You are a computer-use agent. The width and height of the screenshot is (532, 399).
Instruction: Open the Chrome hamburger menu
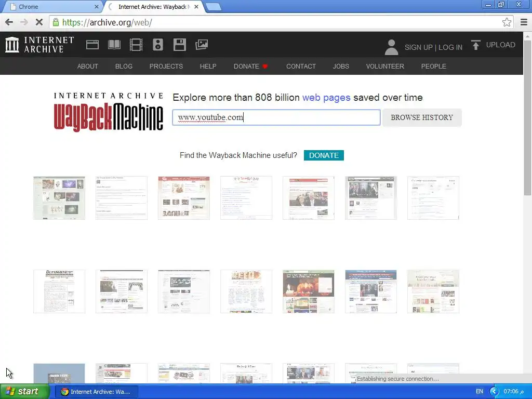tap(524, 22)
